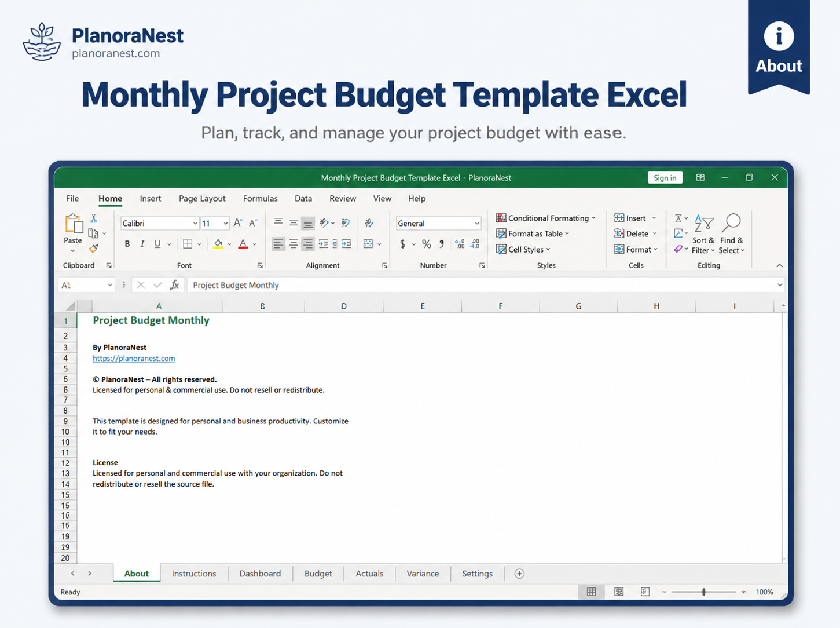Toggle Align Right button
Screen dimensions: 840x628
click(308, 244)
